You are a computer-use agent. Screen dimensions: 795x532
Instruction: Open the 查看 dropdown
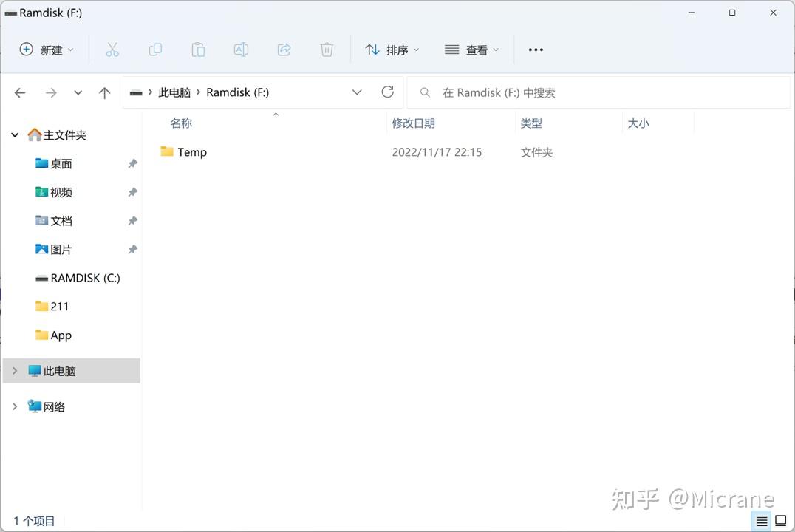(x=472, y=50)
